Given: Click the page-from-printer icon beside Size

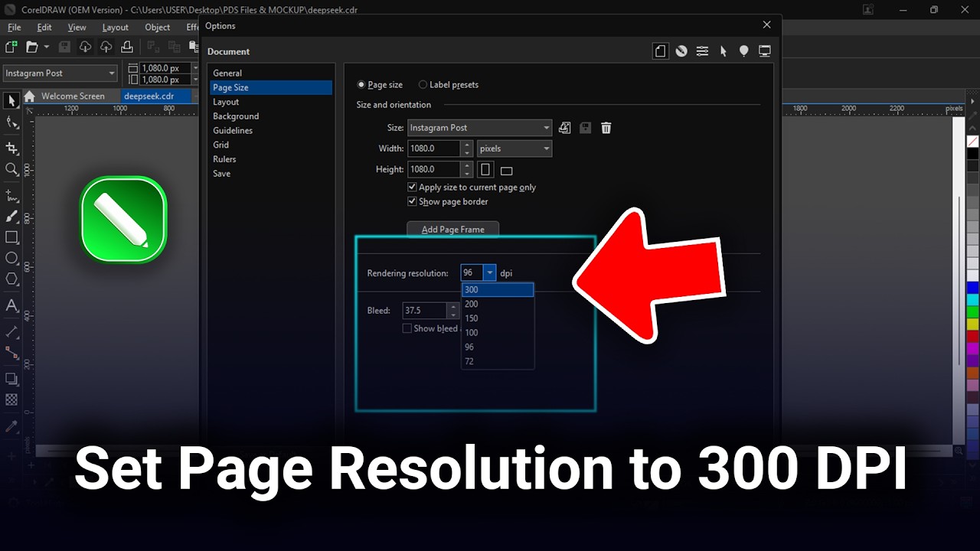Looking at the screenshot, I should pyautogui.click(x=565, y=128).
